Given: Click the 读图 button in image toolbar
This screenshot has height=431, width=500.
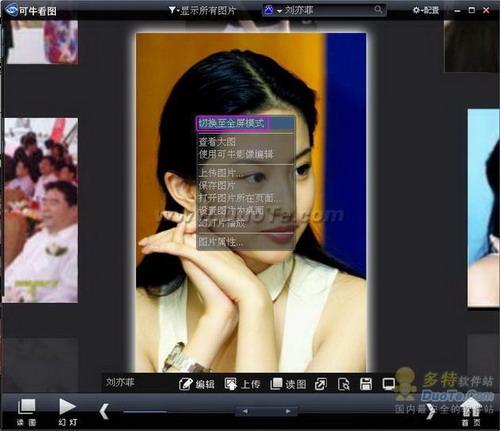Looking at the screenshot, I should [x=288, y=384].
